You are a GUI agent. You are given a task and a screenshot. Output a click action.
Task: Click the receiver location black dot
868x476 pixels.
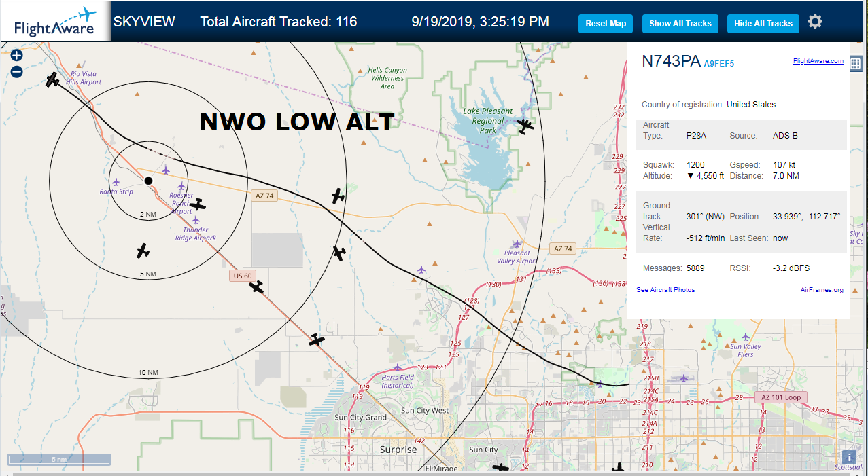tap(148, 181)
